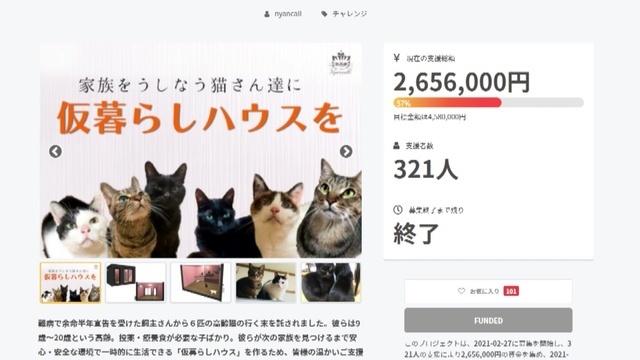The image size is (640, 360).
Task: Click the heart icon for favorites
Action: point(461,291)
